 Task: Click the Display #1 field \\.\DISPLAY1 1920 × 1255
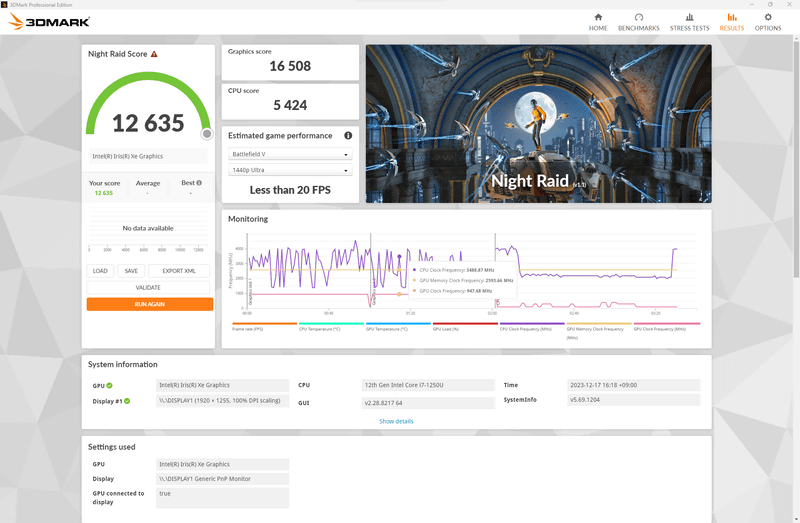tap(222, 401)
